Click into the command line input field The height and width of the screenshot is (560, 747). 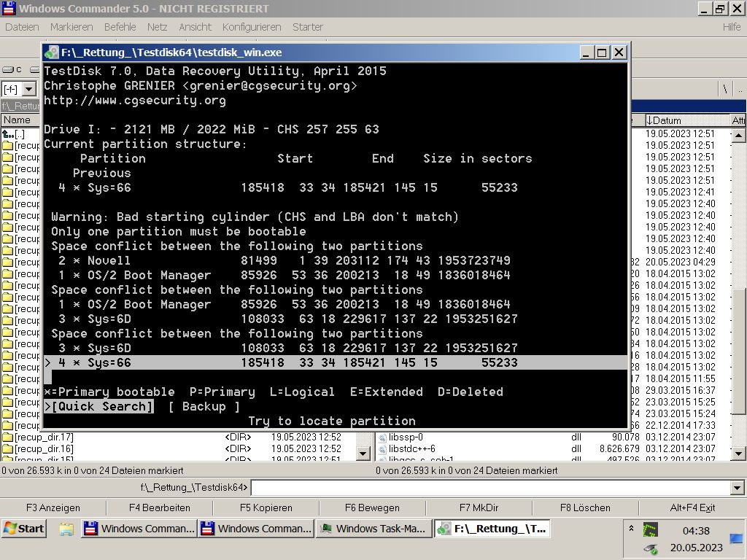pos(491,488)
